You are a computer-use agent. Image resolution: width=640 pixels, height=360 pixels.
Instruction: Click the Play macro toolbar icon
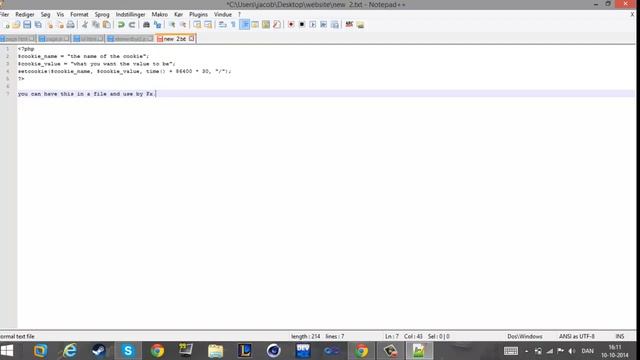tap(313, 25)
